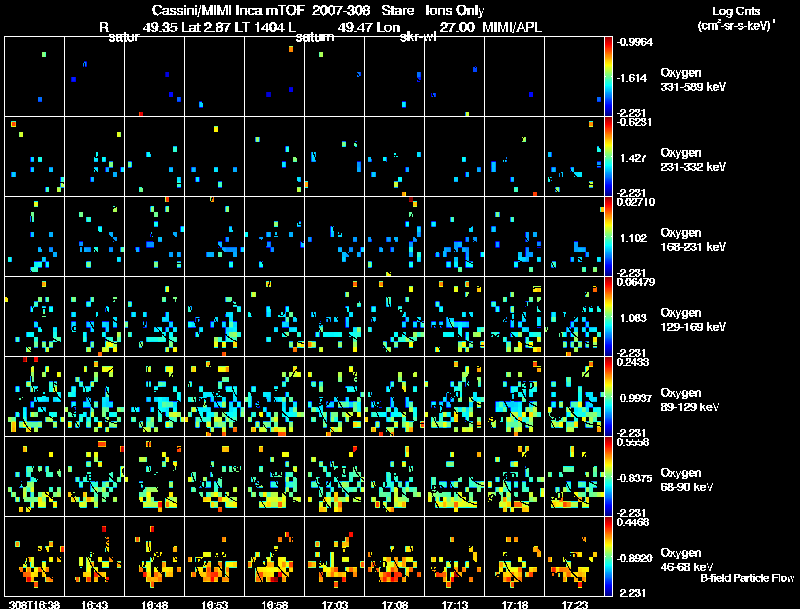Click the '16:58' time label
This screenshot has height=609, width=800.
point(274,604)
